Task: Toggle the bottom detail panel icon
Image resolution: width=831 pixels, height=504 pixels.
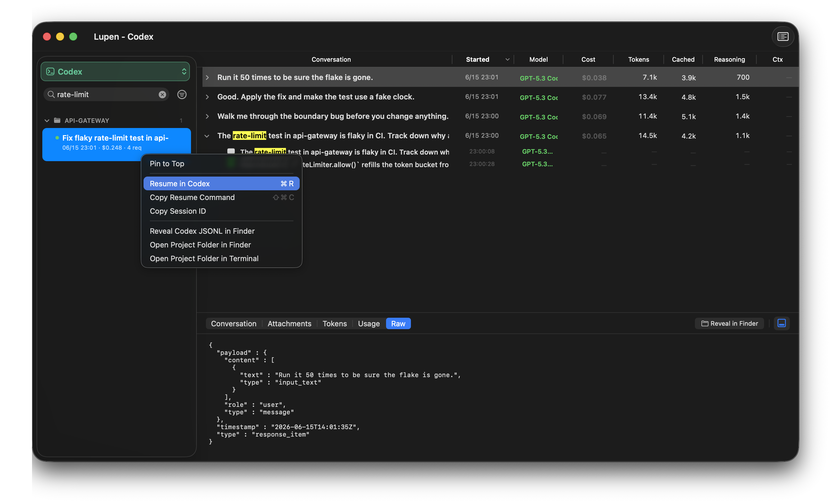Action: [x=782, y=323]
